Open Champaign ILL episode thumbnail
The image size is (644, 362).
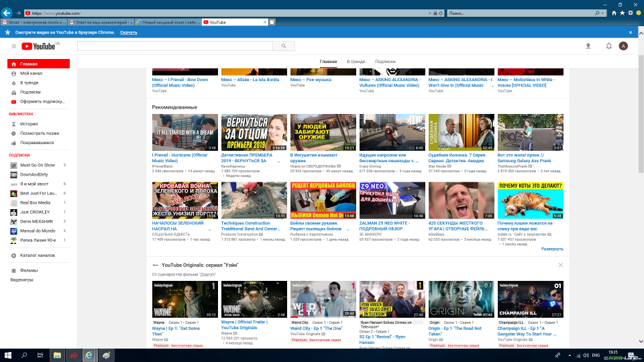point(530,300)
